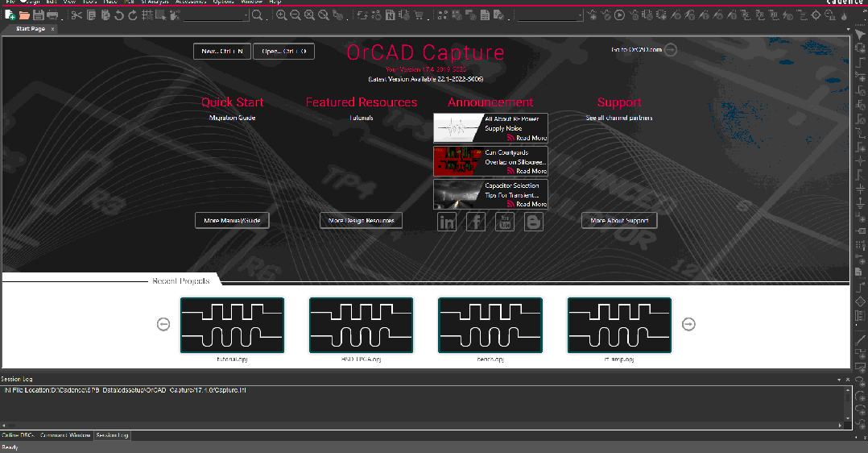Click the Search magnifier icon

[258, 15]
